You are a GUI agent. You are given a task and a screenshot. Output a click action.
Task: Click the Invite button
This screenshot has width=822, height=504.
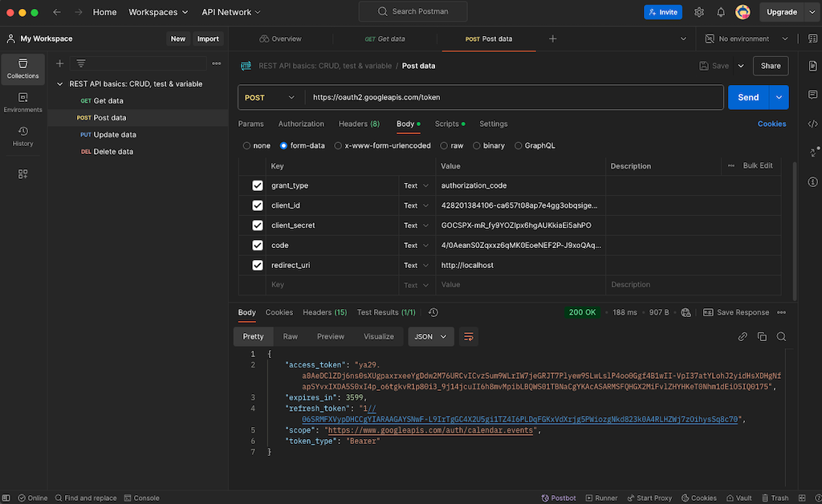click(662, 12)
